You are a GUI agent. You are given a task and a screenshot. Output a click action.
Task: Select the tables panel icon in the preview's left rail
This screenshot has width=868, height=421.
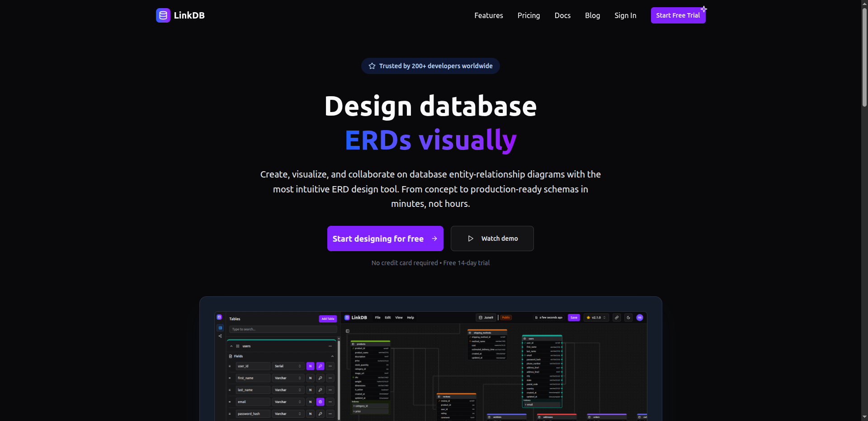[220, 328]
